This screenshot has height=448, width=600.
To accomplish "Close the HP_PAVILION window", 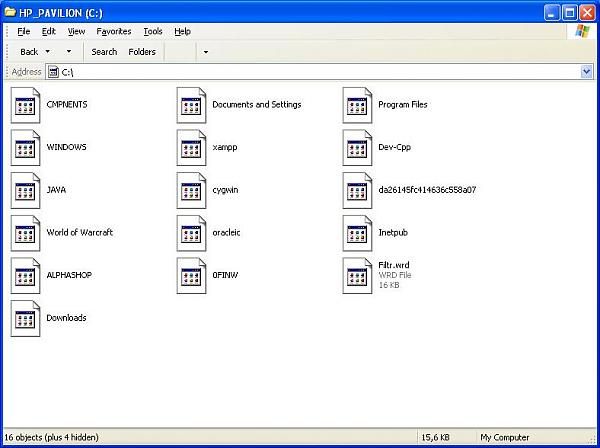I will [587, 13].
